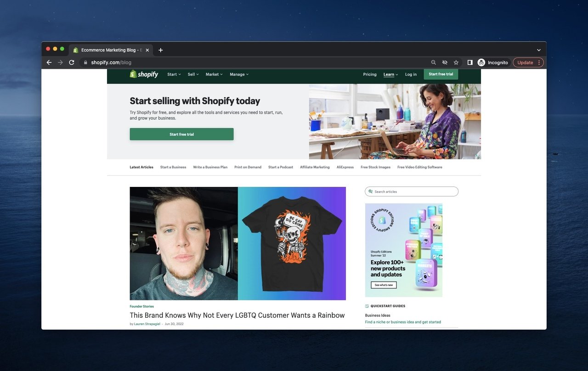Click the zoom magnifier icon in address bar
588x371 pixels.
coord(433,62)
